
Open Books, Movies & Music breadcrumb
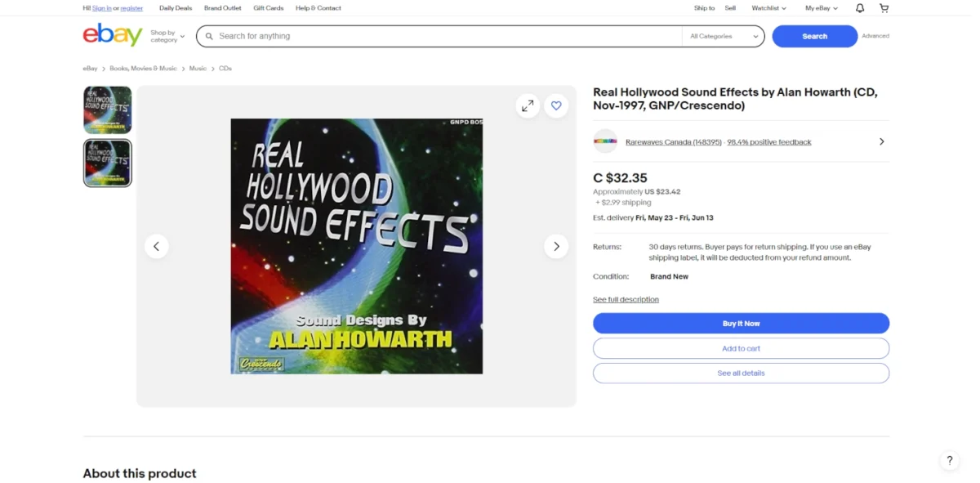(143, 69)
